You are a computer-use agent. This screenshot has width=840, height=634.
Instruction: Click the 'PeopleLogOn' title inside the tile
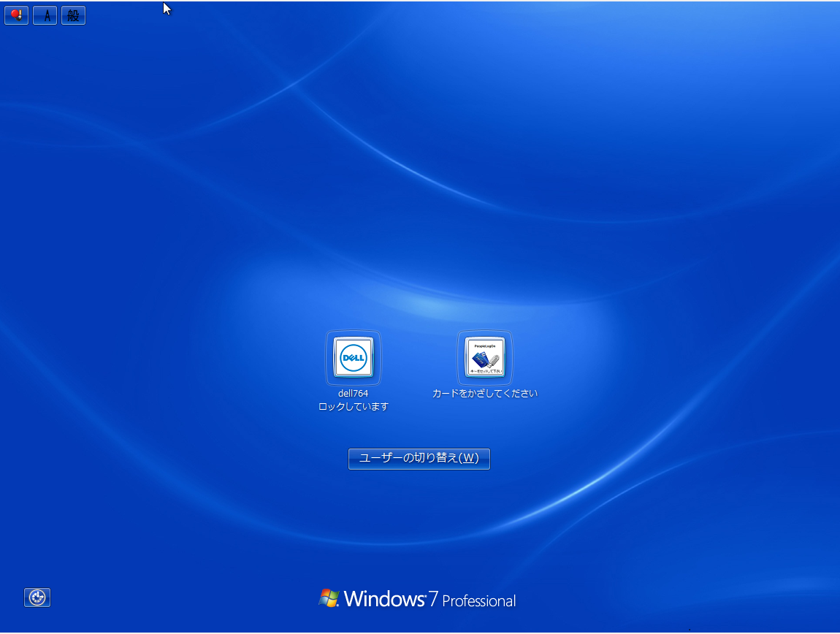tap(485, 345)
